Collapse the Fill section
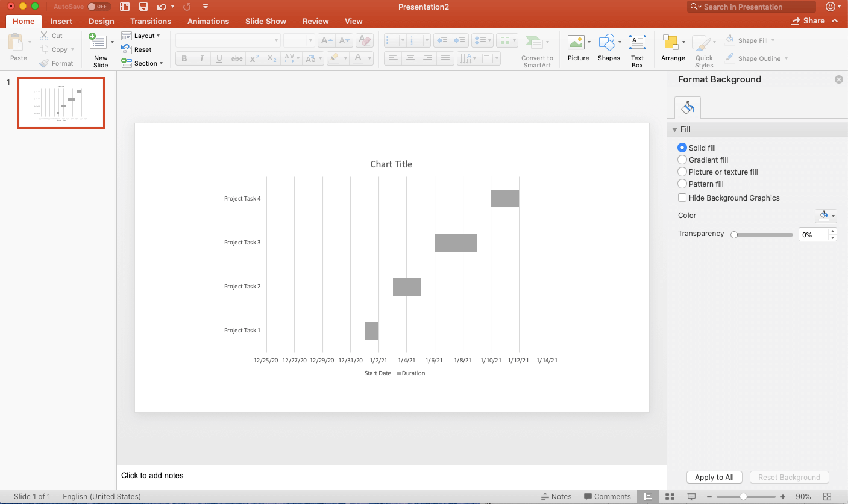Viewport: 848px width, 504px height. 675,129
